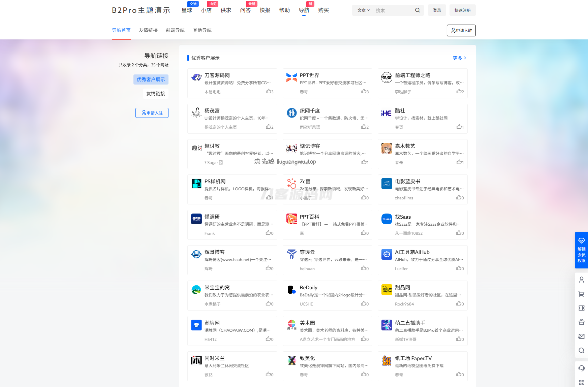Click the search magnifier icon in header
Image resolution: width=588 pixels, height=387 pixels.
(417, 10)
